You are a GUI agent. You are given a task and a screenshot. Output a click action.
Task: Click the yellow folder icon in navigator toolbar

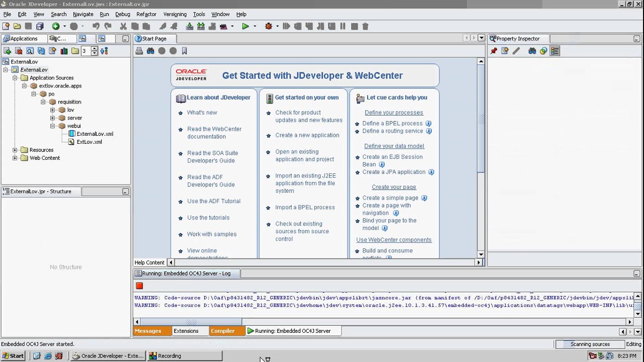click(x=75, y=51)
